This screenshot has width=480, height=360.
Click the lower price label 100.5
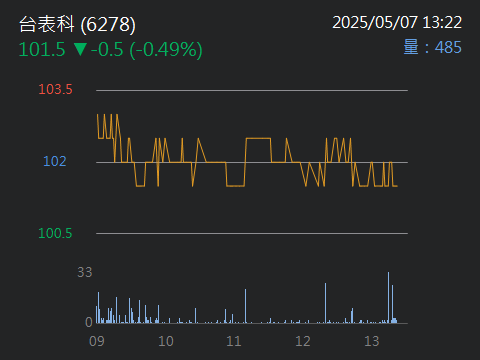(x=55, y=233)
